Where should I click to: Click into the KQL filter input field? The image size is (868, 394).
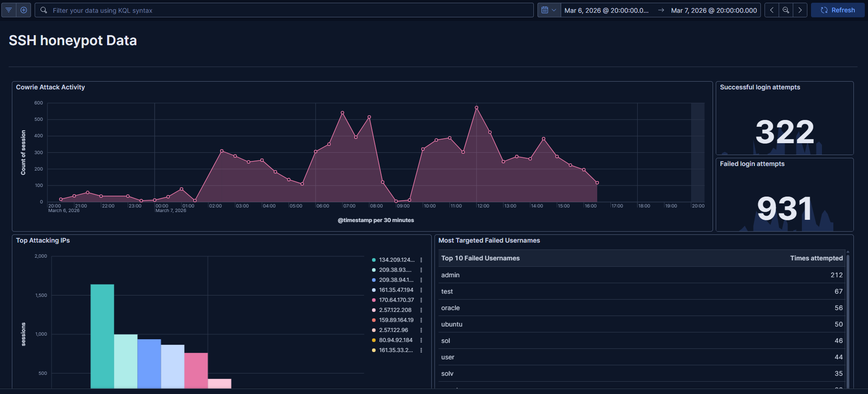tap(287, 10)
